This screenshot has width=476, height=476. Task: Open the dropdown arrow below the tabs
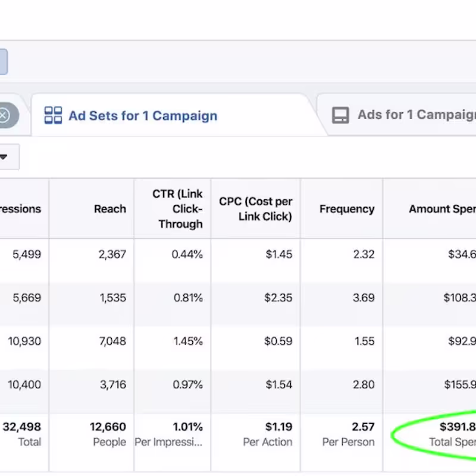(4, 158)
